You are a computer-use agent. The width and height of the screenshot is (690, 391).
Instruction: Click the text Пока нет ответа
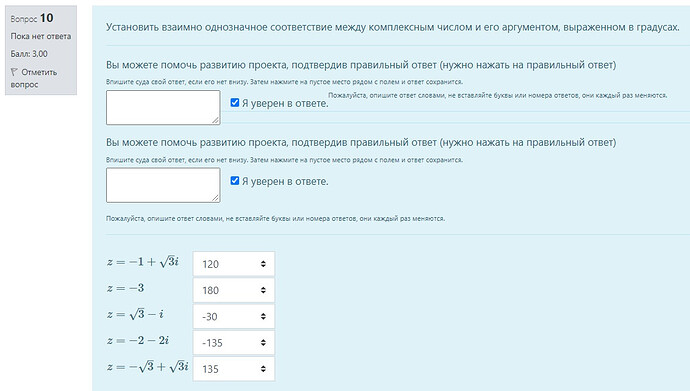(x=40, y=36)
